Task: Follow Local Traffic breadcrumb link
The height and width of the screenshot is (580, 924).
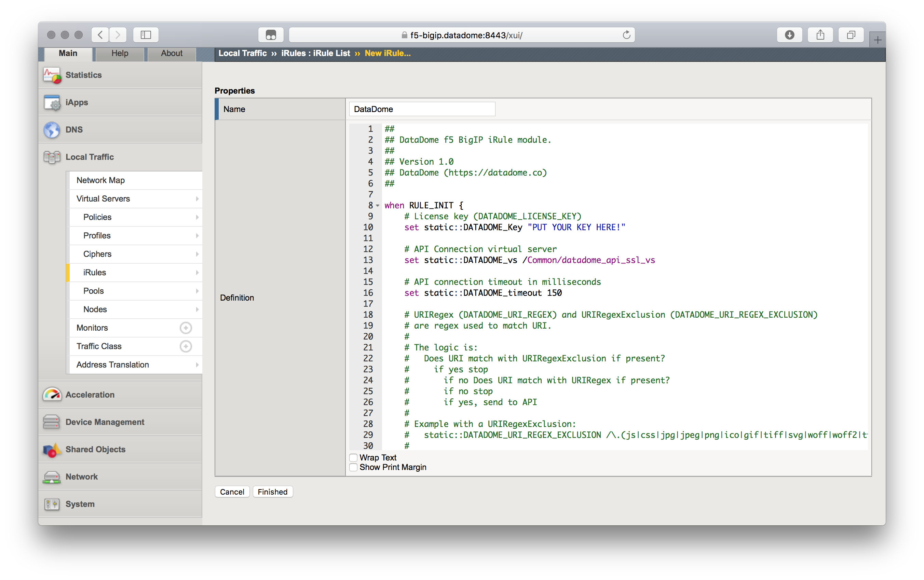Action: coord(243,53)
